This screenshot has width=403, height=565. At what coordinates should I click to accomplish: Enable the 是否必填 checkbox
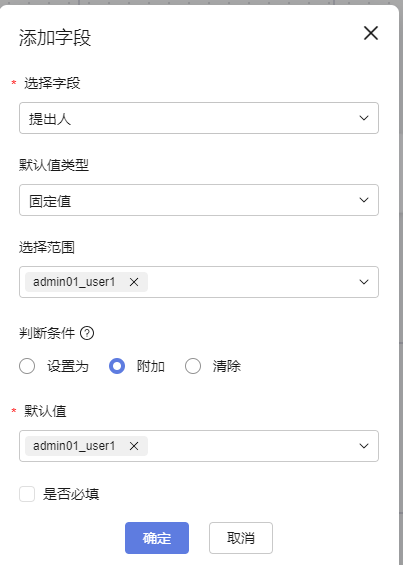tap(27, 494)
